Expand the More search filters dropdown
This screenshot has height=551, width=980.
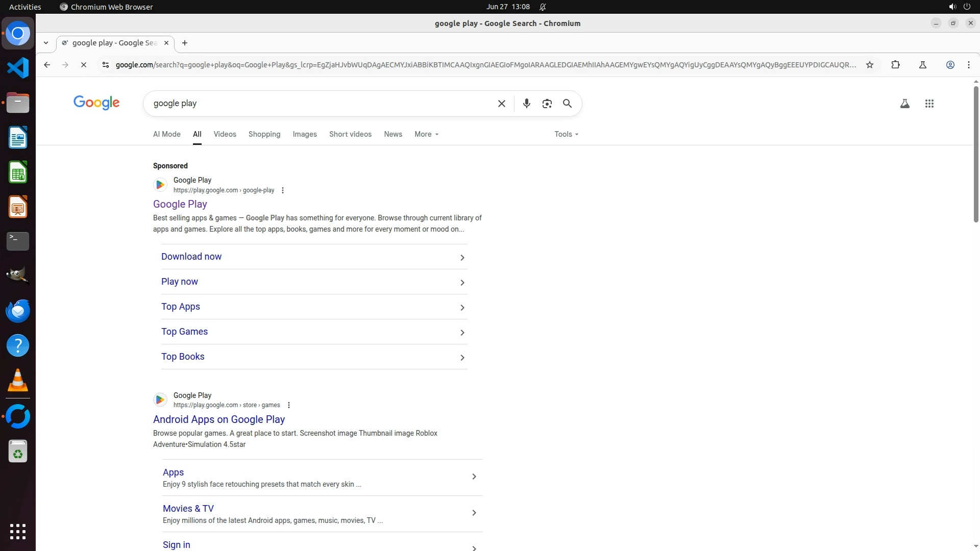pyautogui.click(x=426, y=134)
